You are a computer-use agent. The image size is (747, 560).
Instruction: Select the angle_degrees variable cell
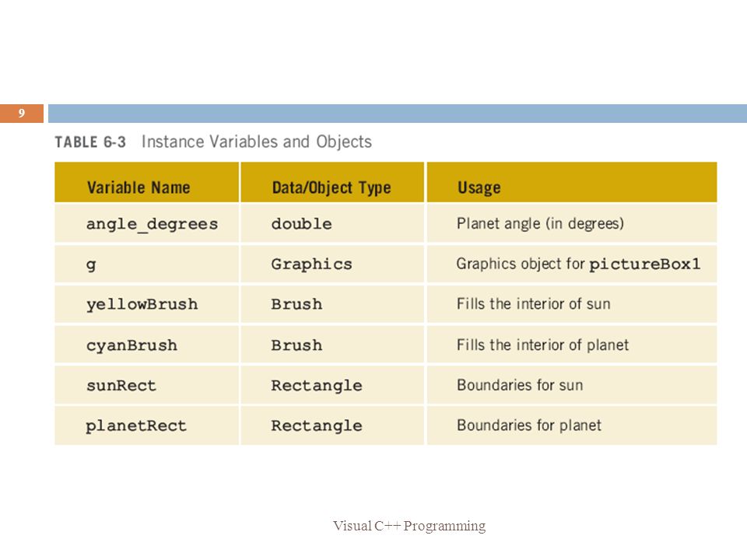point(147,223)
